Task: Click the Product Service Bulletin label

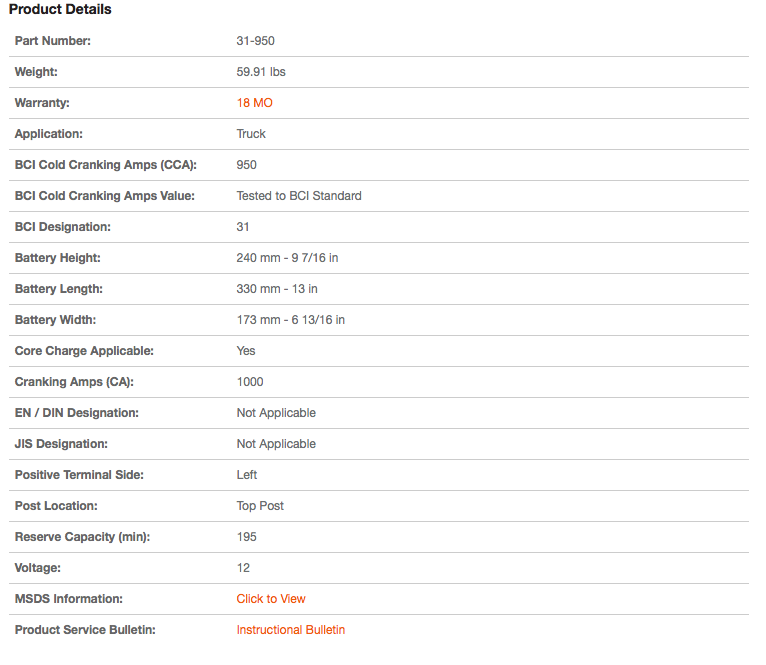Action: (85, 630)
